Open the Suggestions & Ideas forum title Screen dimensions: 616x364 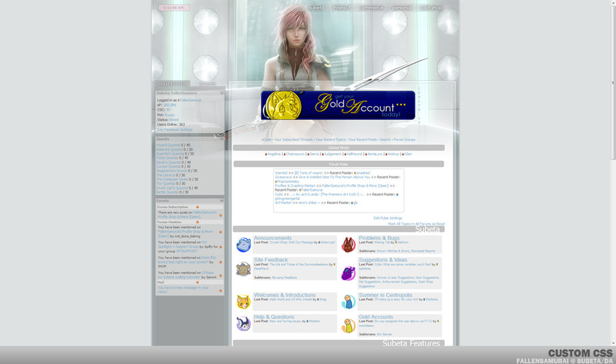[383, 260]
